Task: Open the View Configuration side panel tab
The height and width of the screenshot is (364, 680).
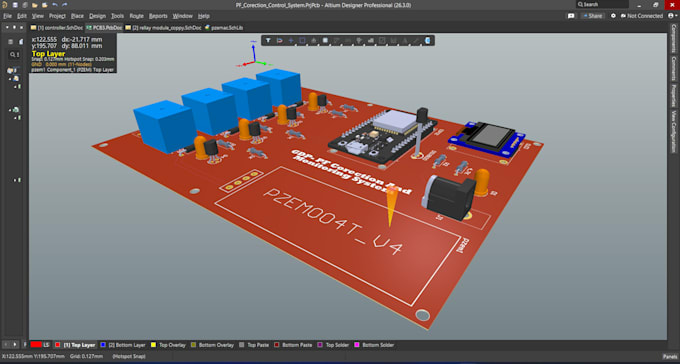Action: (673, 131)
